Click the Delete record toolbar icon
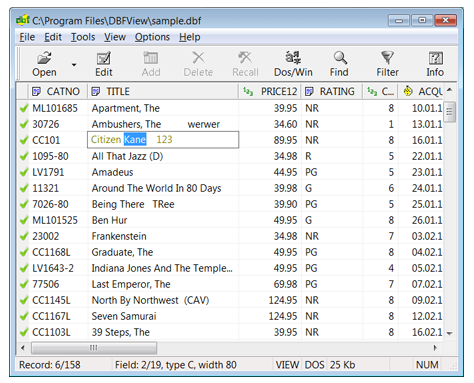The image size is (474, 383). pyautogui.click(x=198, y=64)
